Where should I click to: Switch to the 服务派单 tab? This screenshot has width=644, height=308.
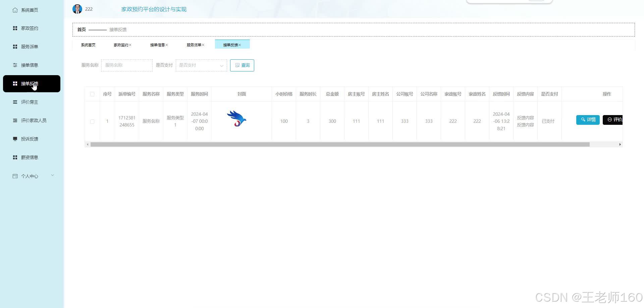click(194, 45)
